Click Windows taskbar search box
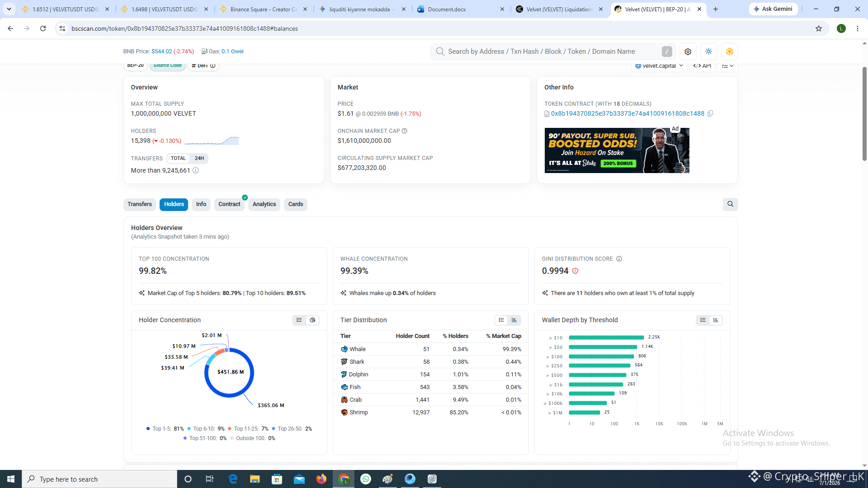The width and height of the screenshot is (868, 488). pos(99,479)
